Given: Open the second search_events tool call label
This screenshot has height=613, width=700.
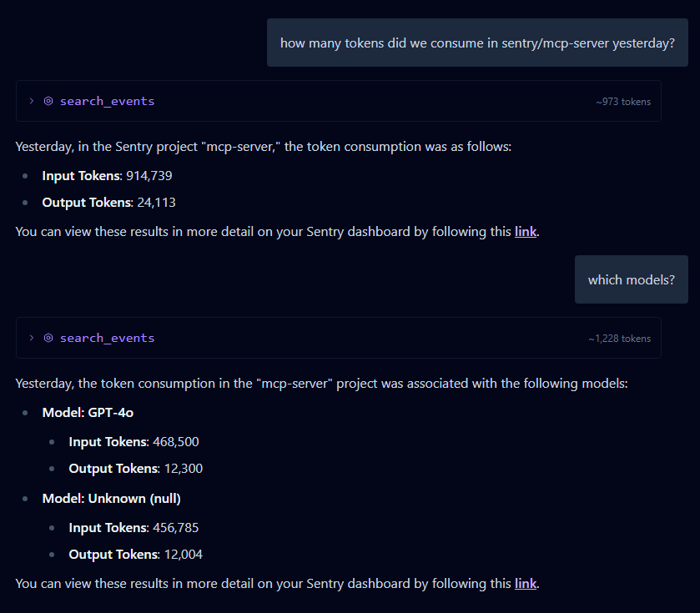Looking at the screenshot, I should click(107, 338).
